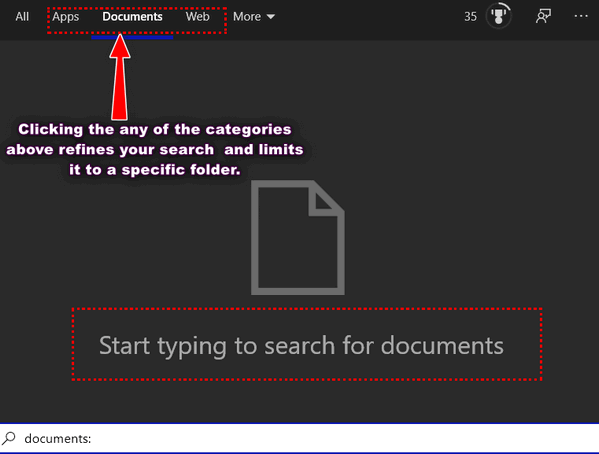Click the magnifying glass search icon

(9, 438)
